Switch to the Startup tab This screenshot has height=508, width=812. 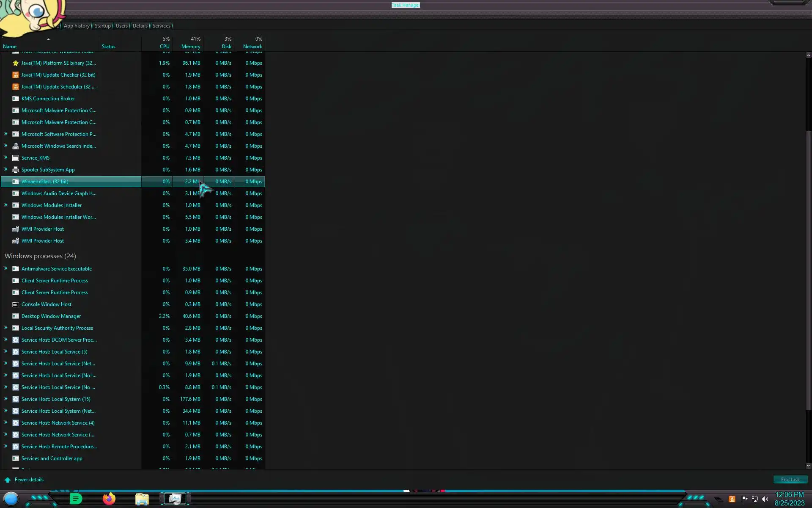click(102, 26)
